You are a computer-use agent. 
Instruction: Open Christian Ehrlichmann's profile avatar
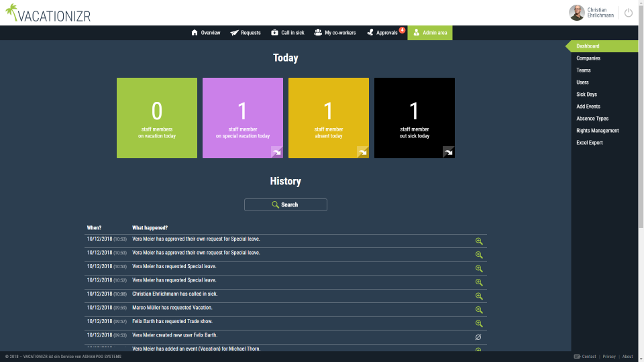(577, 13)
